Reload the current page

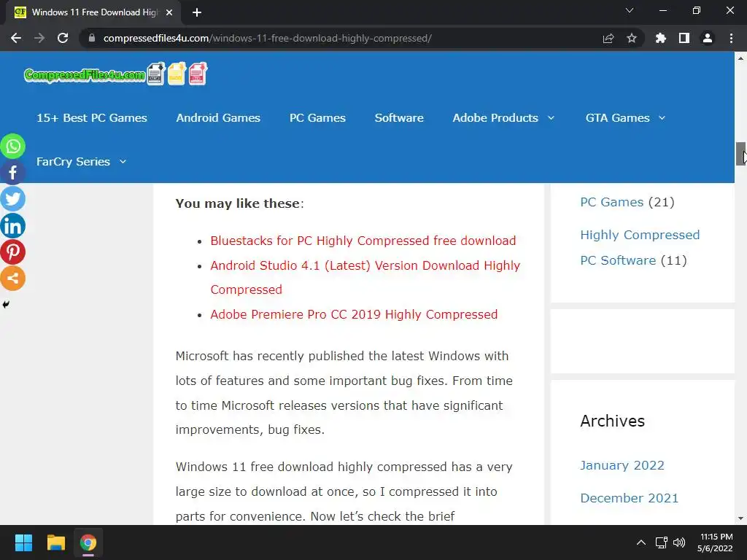tap(63, 38)
